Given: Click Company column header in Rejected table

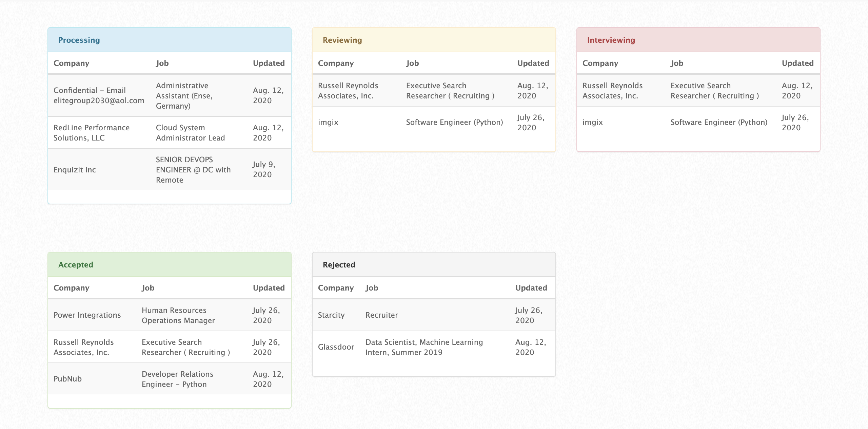Looking at the screenshot, I should pyautogui.click(x=336, y=288).
